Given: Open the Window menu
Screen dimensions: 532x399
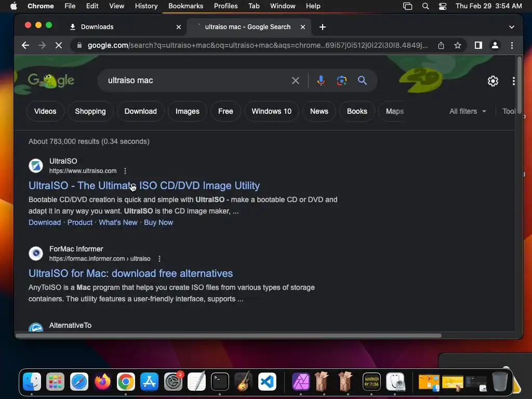Looking at the screenshot, I should point(283,6).
